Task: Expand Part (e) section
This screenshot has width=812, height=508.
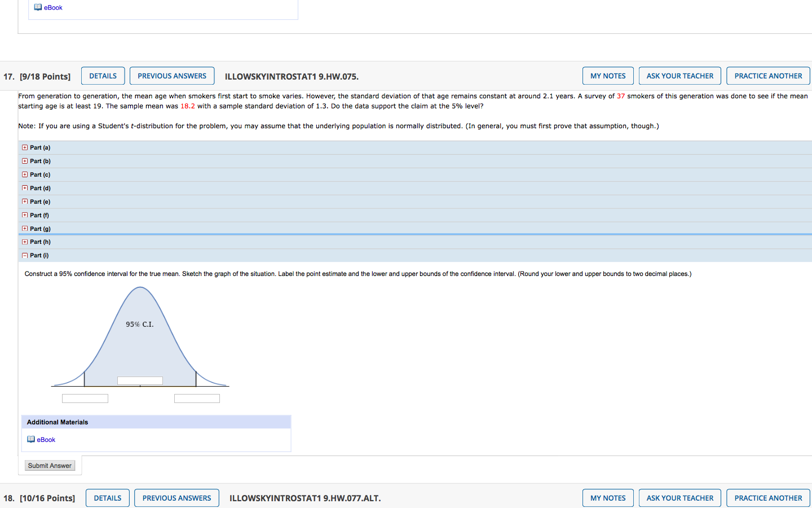Action: click(25, 202)
